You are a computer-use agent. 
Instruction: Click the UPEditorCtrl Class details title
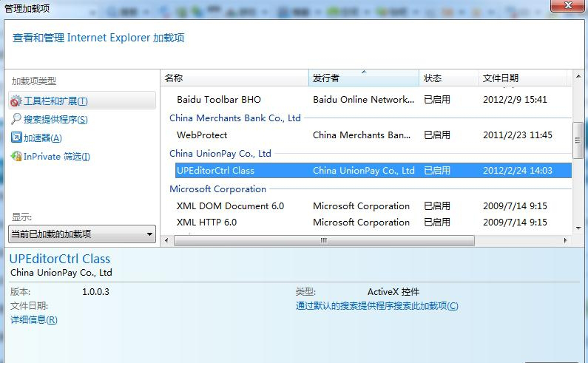pos(60,259)
